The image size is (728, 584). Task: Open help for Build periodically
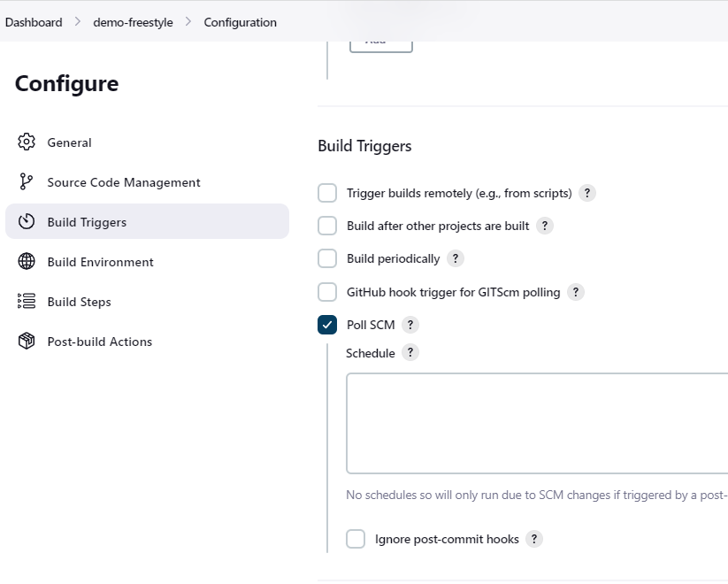point(456,258)
